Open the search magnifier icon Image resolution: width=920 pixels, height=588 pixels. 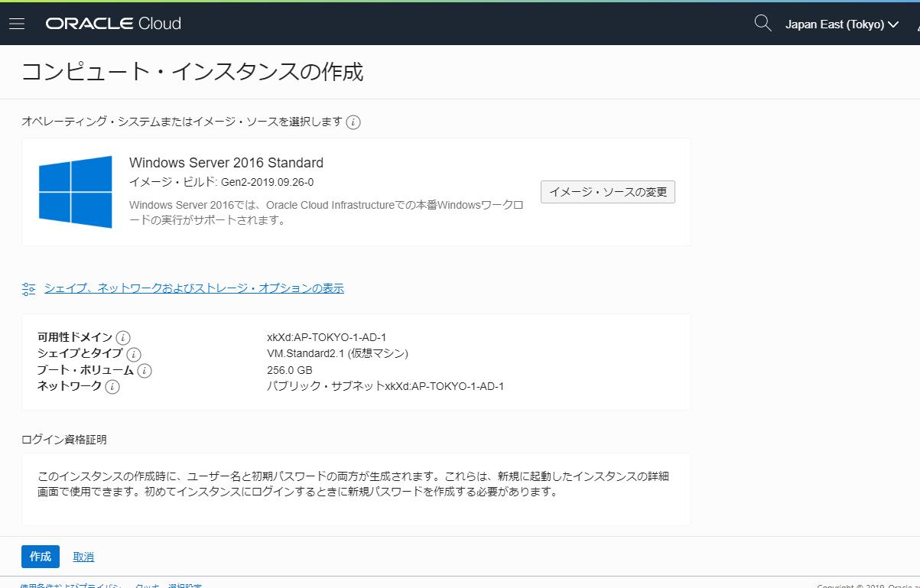(762, 24)
